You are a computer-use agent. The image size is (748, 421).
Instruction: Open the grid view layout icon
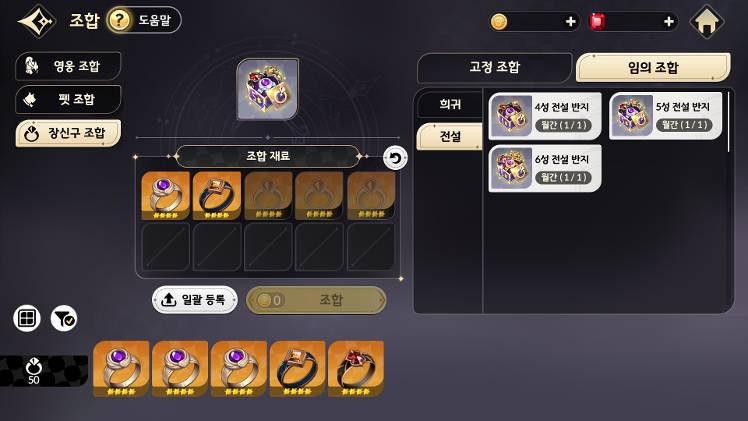[x=27, y=318]
